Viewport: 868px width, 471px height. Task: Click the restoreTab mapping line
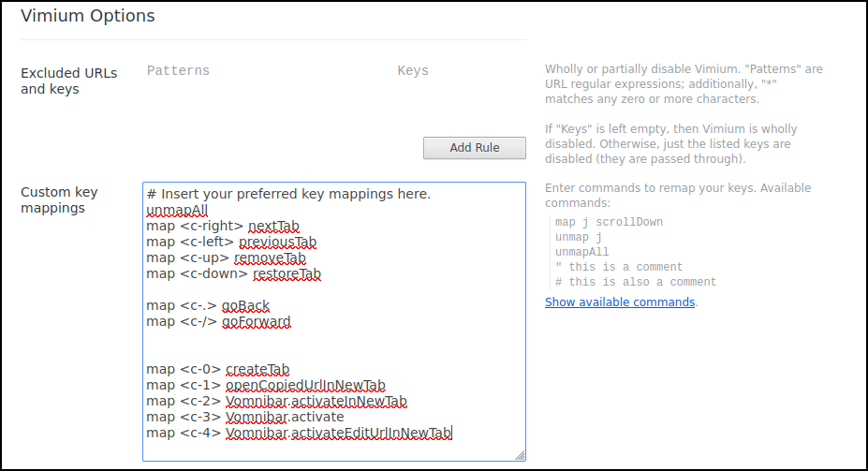pyautogui.click(x=233, y=274)
